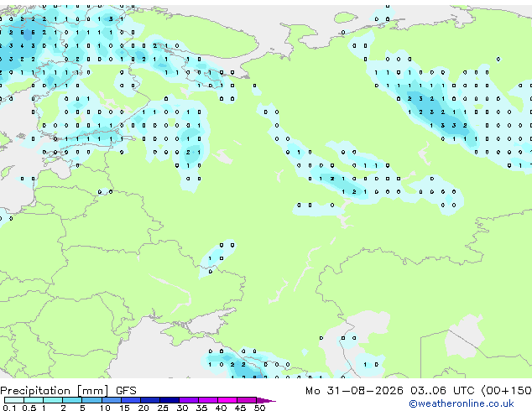This screenshot has height=411, width=532.
Task: Click the legend label '10'
Action: click(x=105, y=408)
